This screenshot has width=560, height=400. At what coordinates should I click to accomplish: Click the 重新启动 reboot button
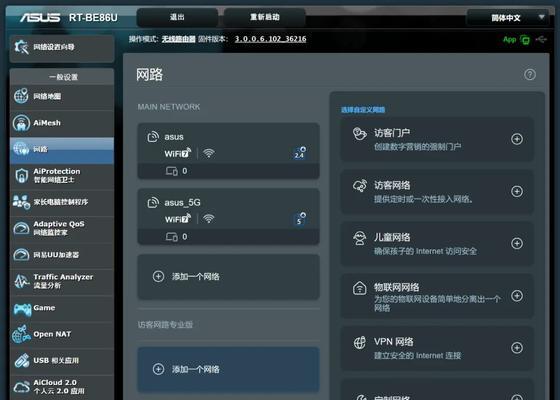click(x=265, y=17)
